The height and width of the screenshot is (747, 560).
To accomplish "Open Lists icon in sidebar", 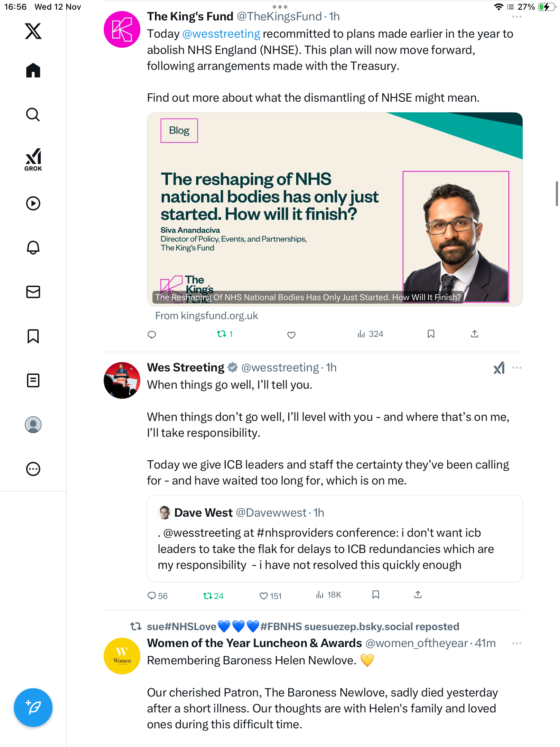I will (33, 380).
